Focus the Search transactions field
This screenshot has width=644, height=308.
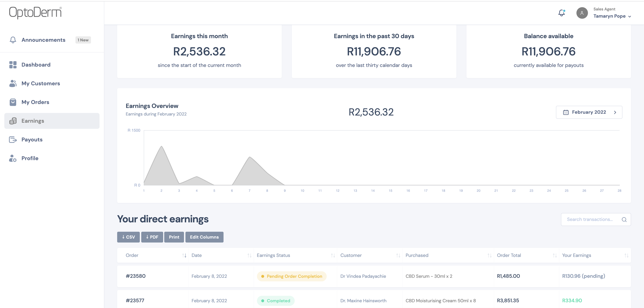click(596, 219)
